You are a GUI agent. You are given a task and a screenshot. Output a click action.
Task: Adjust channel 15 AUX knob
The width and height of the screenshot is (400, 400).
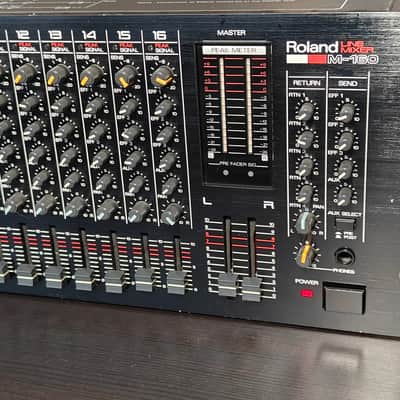[x=136, y=184]
